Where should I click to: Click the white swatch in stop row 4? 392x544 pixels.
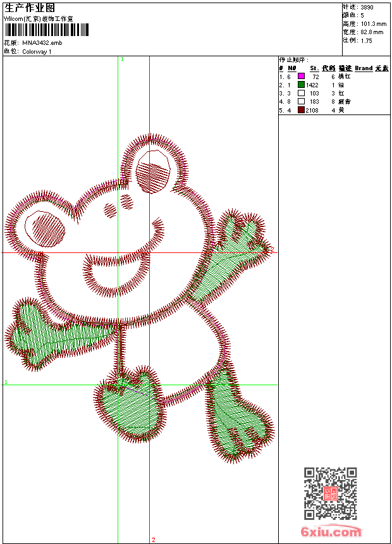pos(301,101)
